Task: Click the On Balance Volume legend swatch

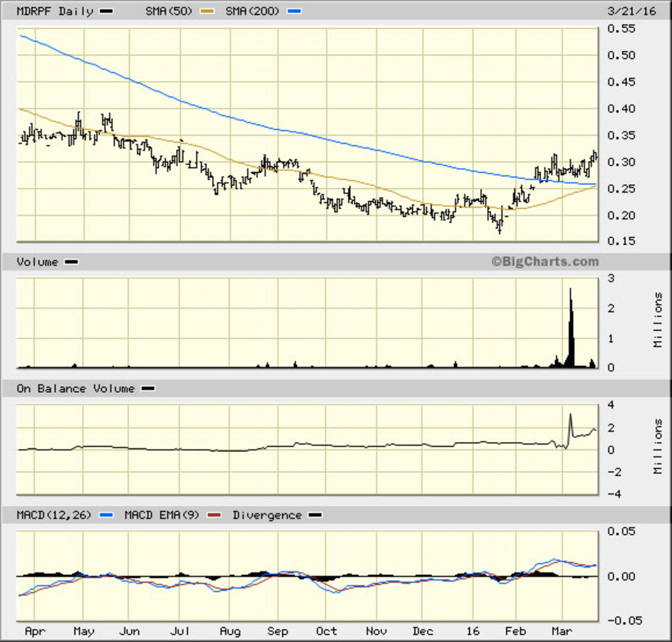Action: coord(148,389)
